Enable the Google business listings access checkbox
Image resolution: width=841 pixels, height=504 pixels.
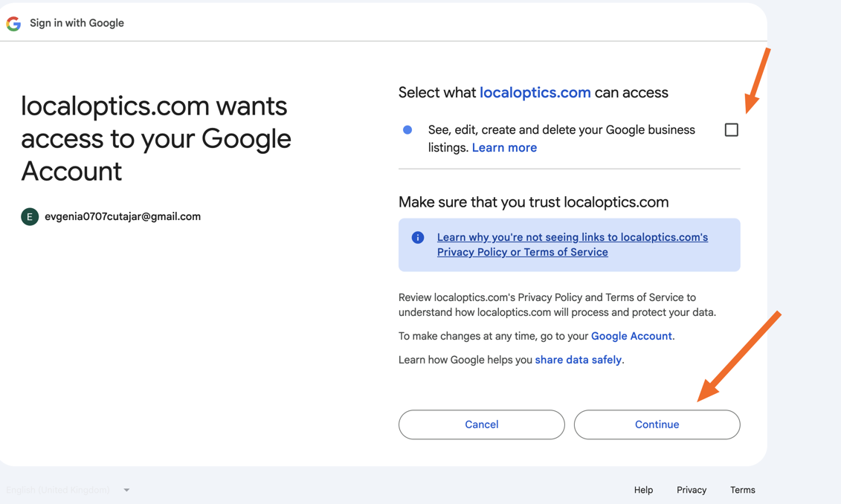[731, 130]
